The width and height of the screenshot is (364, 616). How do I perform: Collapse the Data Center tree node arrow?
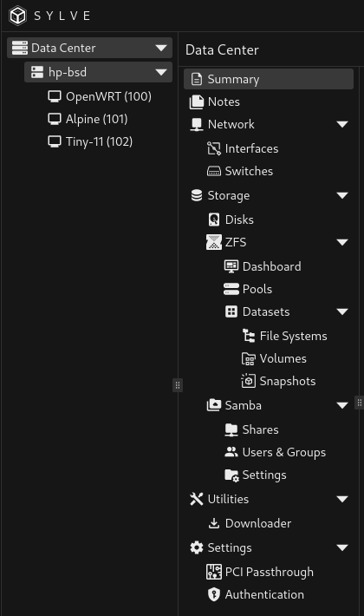(161, 48)
